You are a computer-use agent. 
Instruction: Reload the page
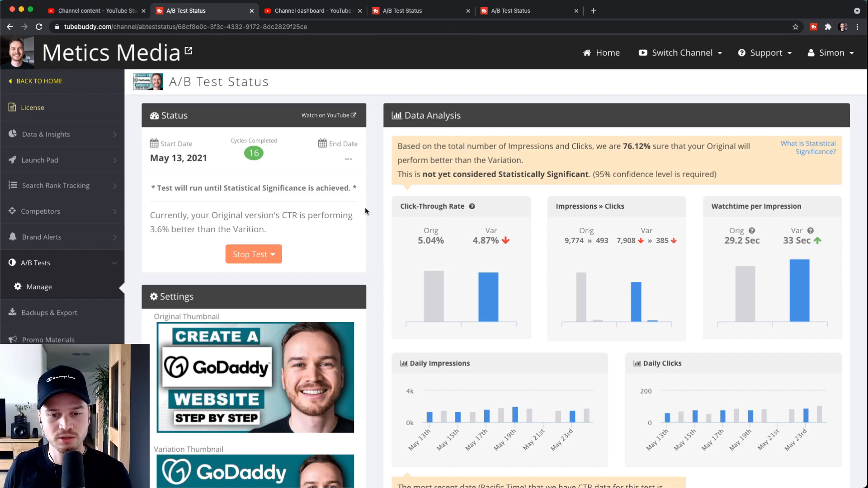tap(39, 27)
